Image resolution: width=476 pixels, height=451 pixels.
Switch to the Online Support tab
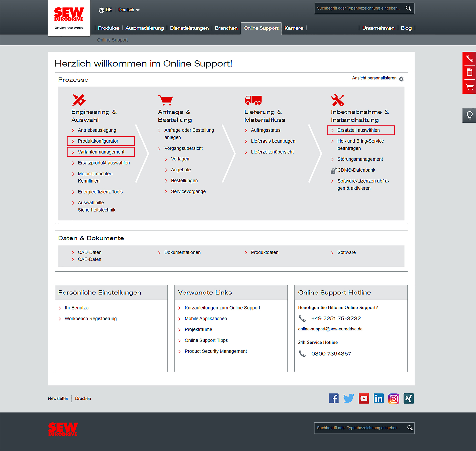(261, 28)
